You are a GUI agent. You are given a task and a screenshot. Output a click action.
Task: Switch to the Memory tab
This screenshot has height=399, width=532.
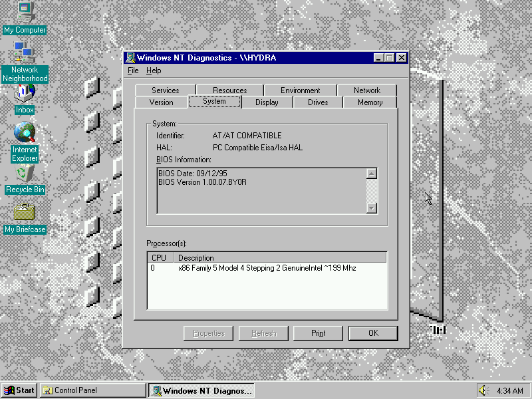coord(370,102)
